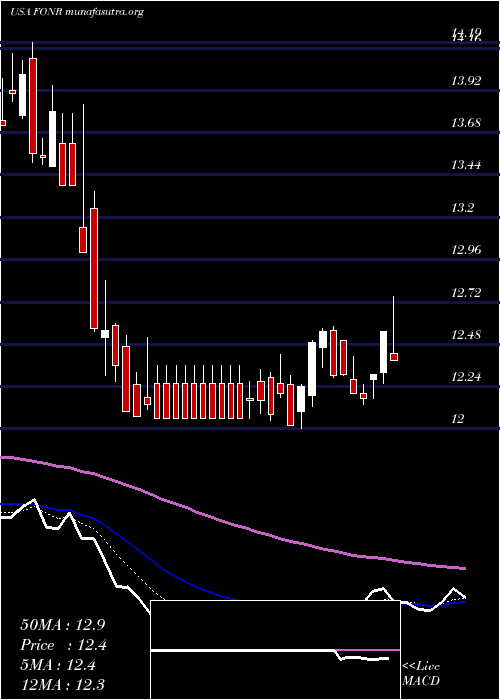Click the 12.48 price axis label

[x=466, y=334]
